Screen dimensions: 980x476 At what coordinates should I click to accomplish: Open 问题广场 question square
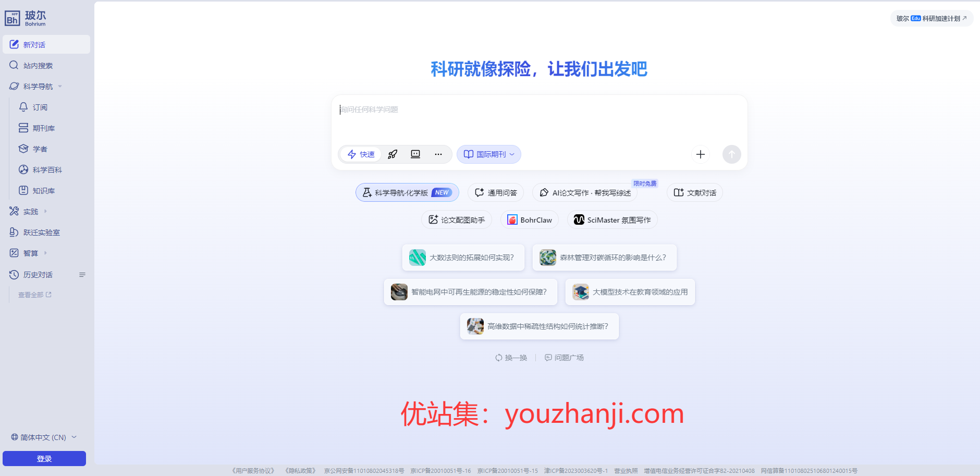pyautogui.click(x=564, y=358)
